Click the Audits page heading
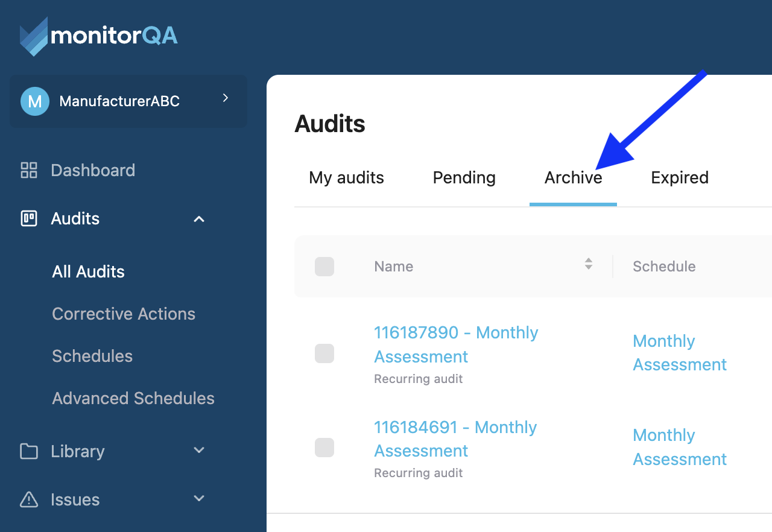This screenshot has height=532, width=772. click(330, 124)
